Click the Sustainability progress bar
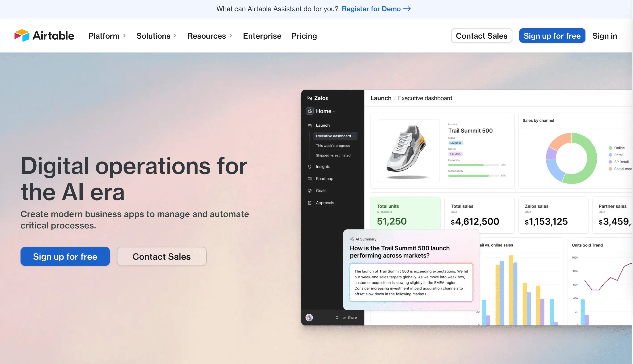Viewport: 633px width, 364px height. pyautogui.click(x=473, y=176)
